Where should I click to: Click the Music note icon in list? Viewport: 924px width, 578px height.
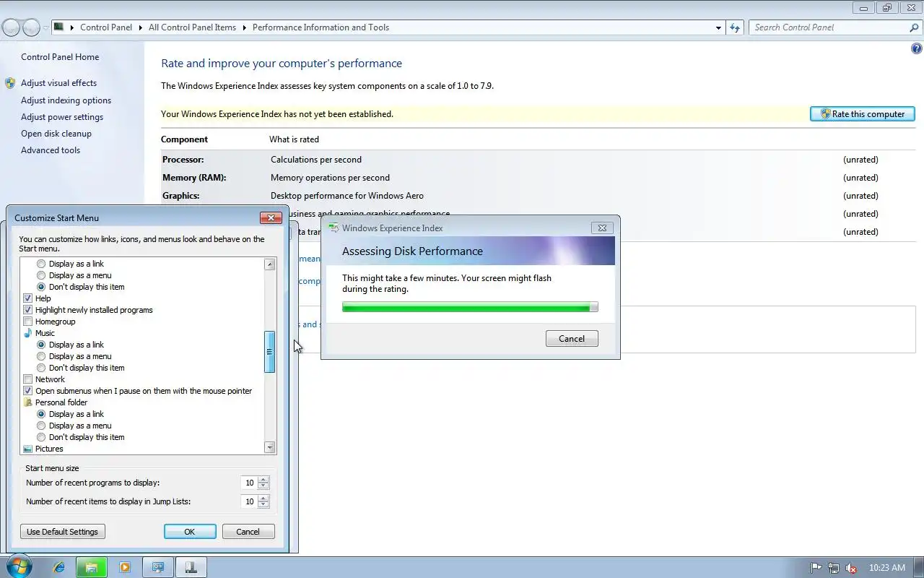point(28,333)
